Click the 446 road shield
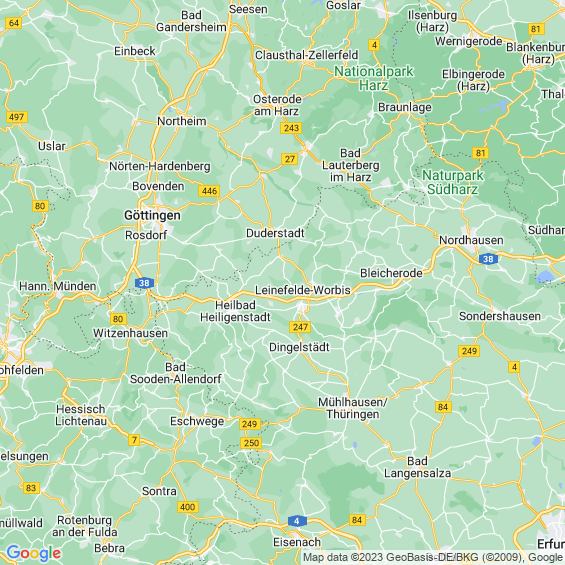Screen dimensions: 565x565 [x=209, y=191]
